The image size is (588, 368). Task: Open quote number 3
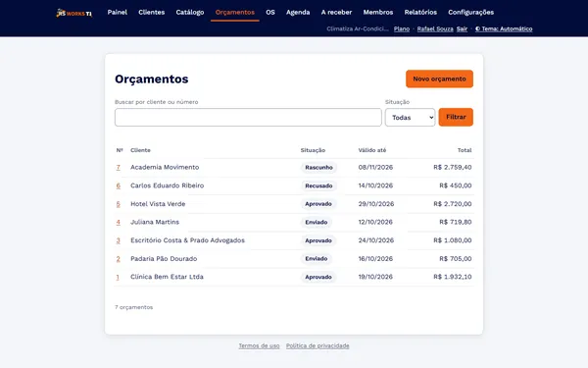[x=119, y=240]
